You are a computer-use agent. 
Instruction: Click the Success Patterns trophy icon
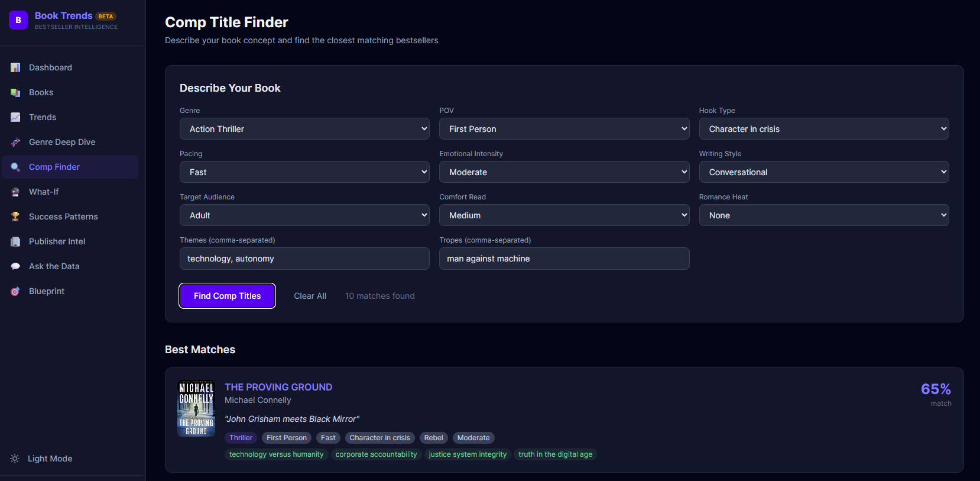point(15,217)
